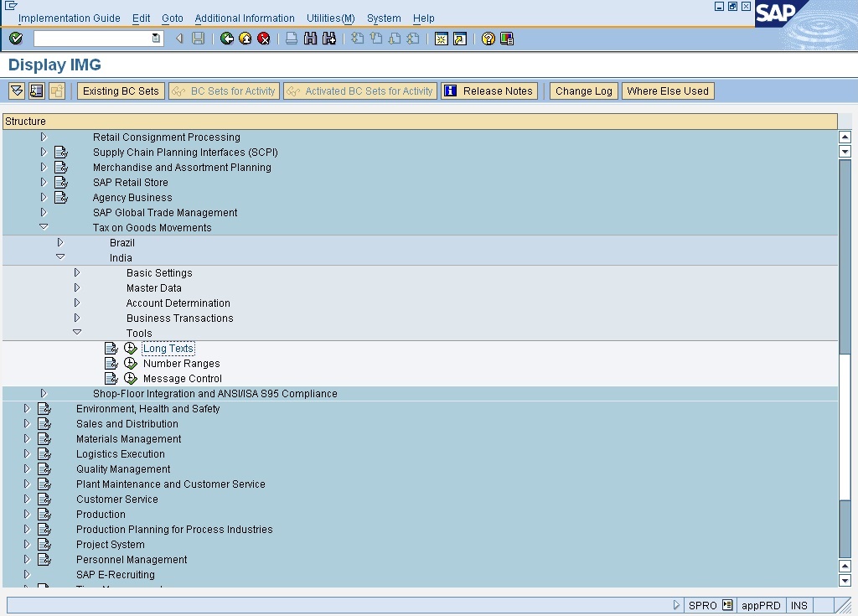
Task: Click the scroll down arrow at bottom
Action: 845,581
